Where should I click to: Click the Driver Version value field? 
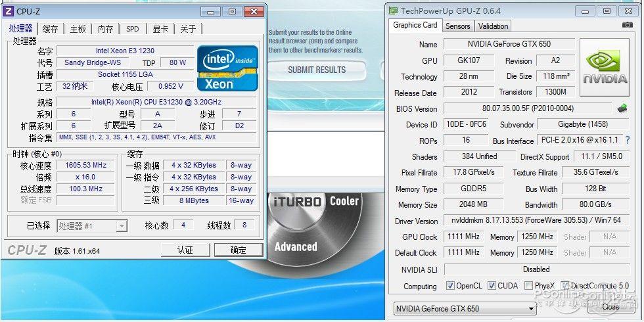point(537,221)
